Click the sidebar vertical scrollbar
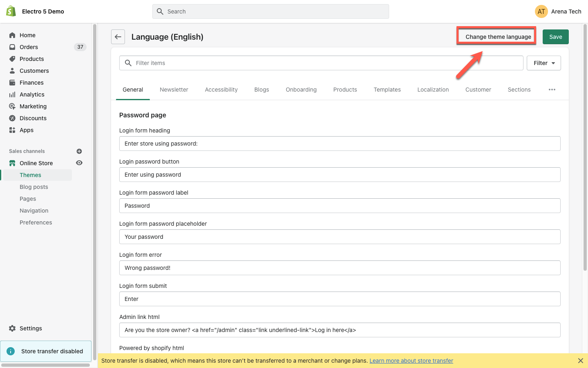 95,192
